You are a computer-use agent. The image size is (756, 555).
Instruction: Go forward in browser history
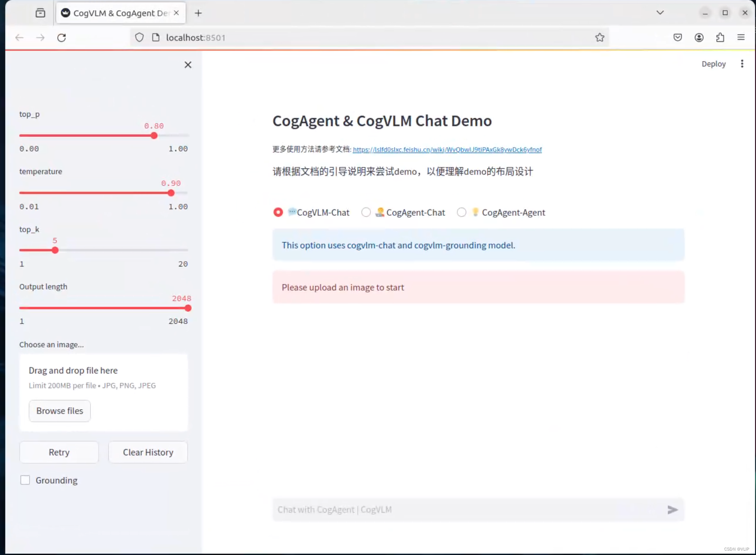[41, 38]
